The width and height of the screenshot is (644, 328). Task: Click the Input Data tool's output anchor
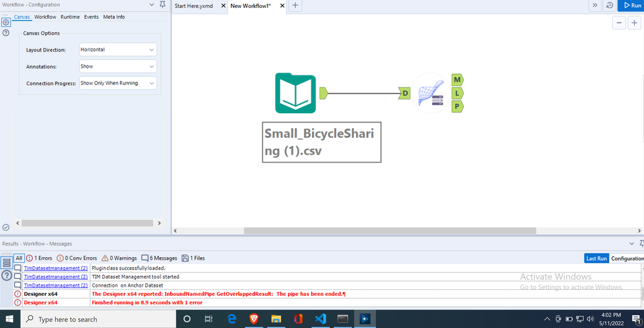[323, 93]
